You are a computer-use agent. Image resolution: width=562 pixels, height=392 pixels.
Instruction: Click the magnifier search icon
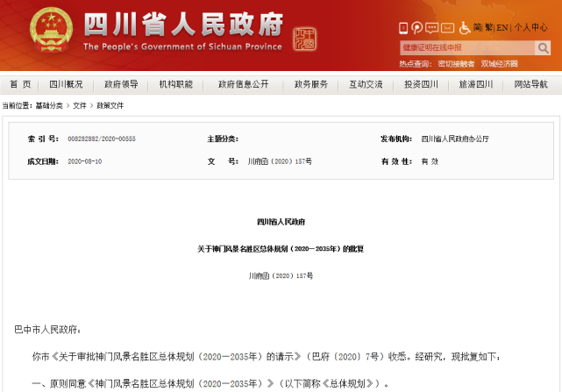click(541, 48)
